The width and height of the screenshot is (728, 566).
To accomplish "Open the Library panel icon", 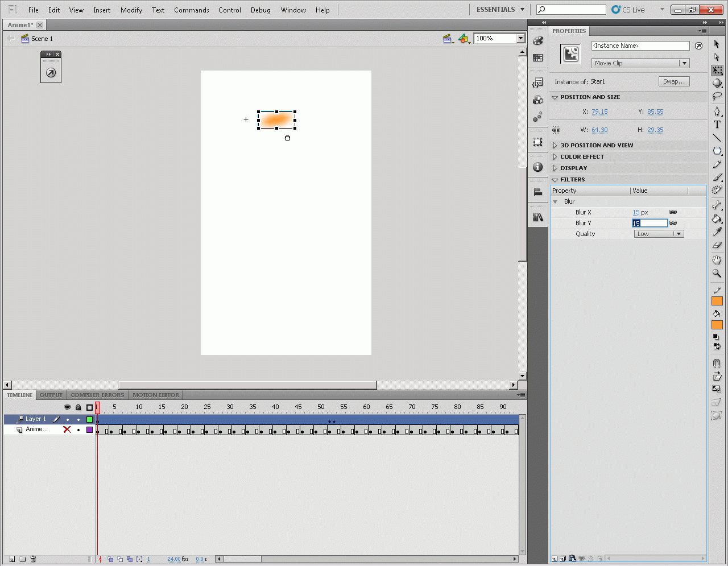I will point(537,217).
